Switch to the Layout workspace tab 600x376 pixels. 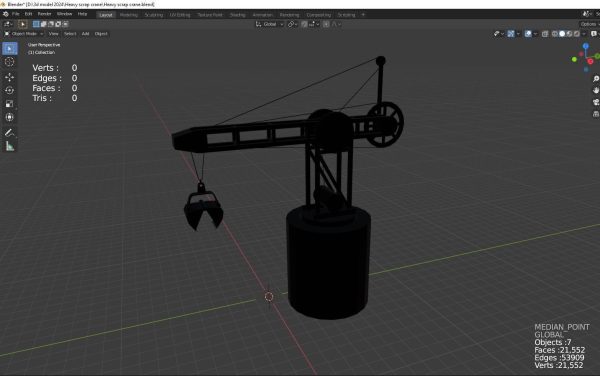pos(106,15)
